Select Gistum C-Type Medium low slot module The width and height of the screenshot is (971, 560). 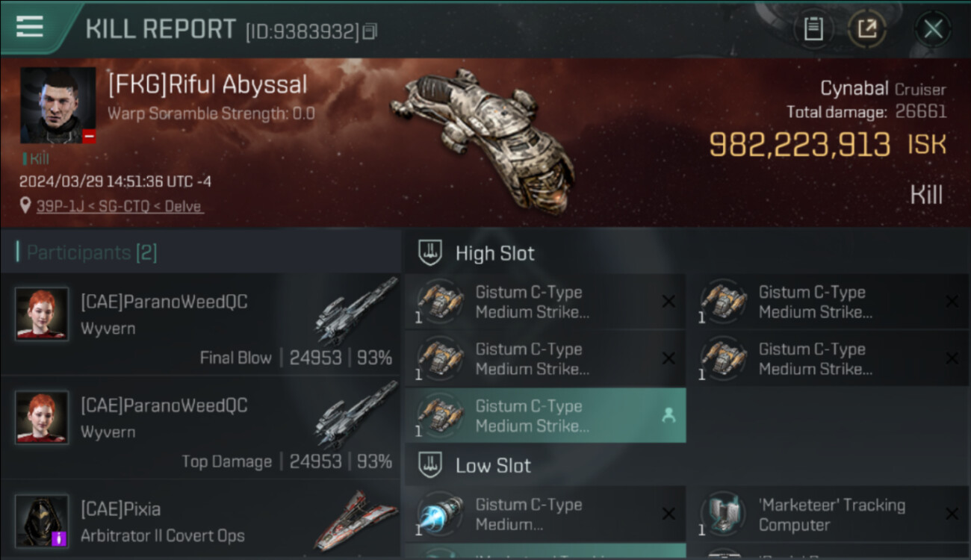point(545,514)
